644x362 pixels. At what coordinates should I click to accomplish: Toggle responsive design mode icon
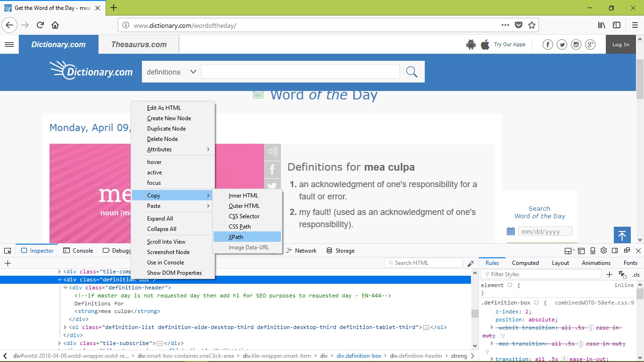tap(593, 251)
